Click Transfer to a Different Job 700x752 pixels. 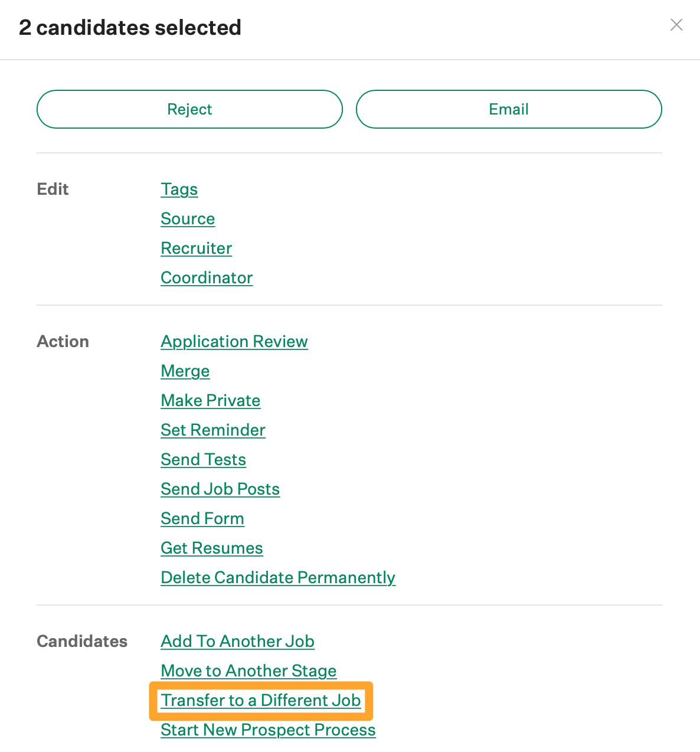(x=261, y=701)
